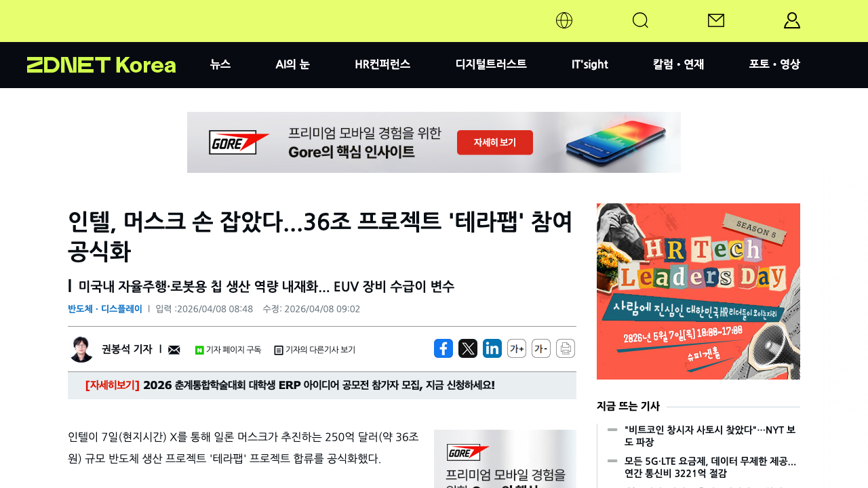
Task: Subscribe to 기자 페이지 구독
Action: [228, 350]
